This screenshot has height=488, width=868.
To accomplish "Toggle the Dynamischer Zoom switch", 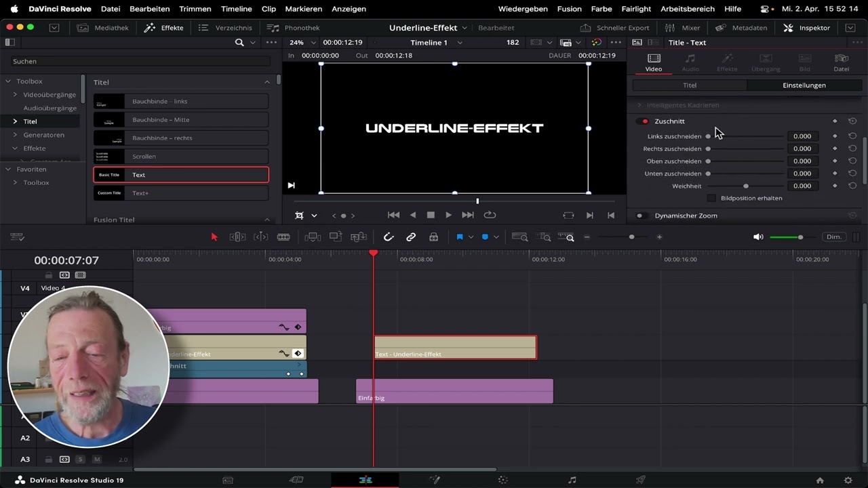I will (x=640, y=216).
